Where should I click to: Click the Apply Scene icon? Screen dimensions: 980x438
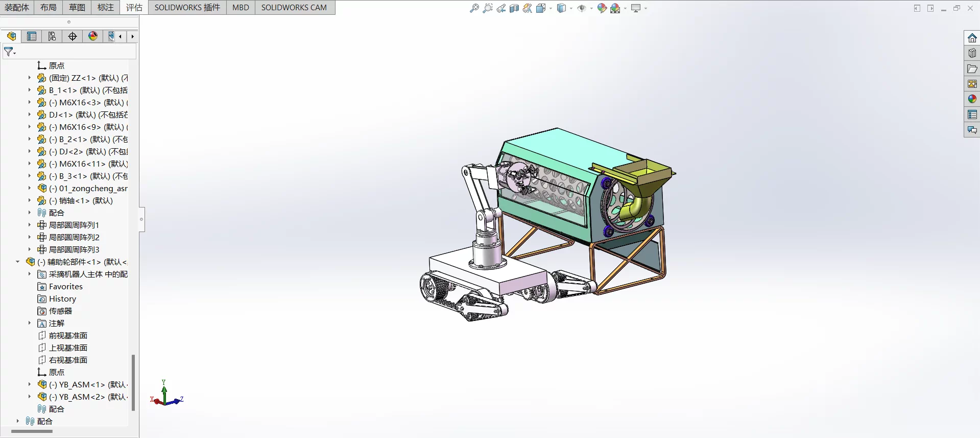point(615,8)
